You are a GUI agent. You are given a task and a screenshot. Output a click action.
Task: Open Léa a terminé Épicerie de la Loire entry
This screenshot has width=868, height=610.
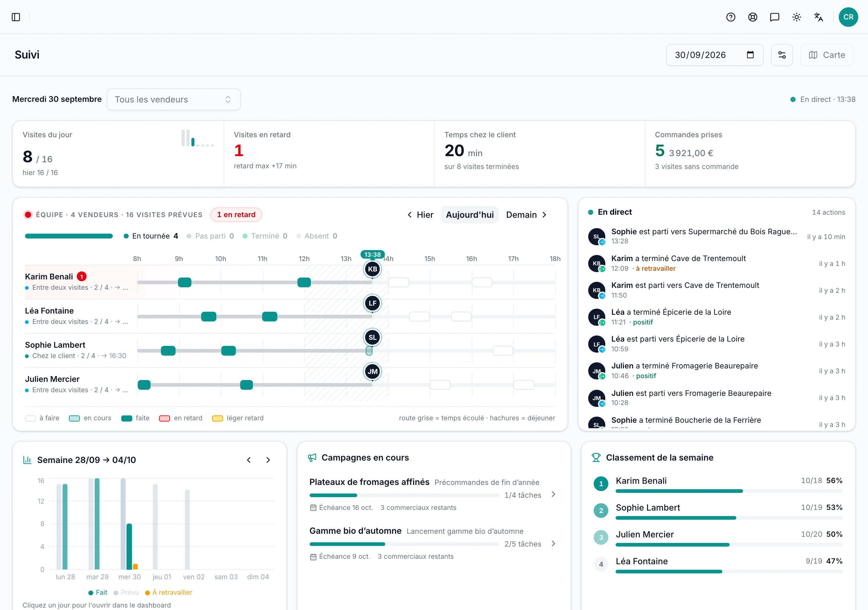[717, 317]
